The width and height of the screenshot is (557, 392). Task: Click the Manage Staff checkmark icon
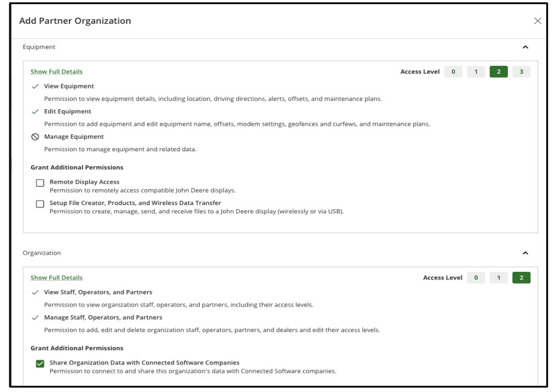[35, 317]
